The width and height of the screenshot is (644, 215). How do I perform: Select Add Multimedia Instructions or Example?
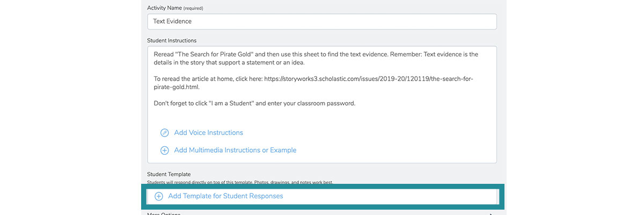click(x=235, y=150)
